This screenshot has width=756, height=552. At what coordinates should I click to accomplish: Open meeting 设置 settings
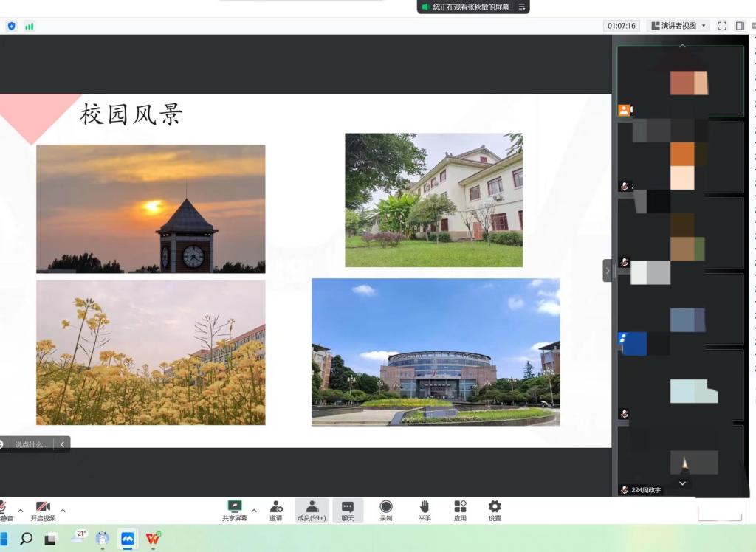[494, 509]
